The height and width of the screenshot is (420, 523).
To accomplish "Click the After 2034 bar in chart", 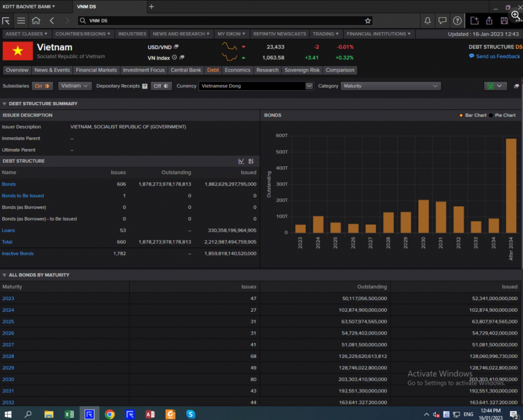I will pos(511,186).
